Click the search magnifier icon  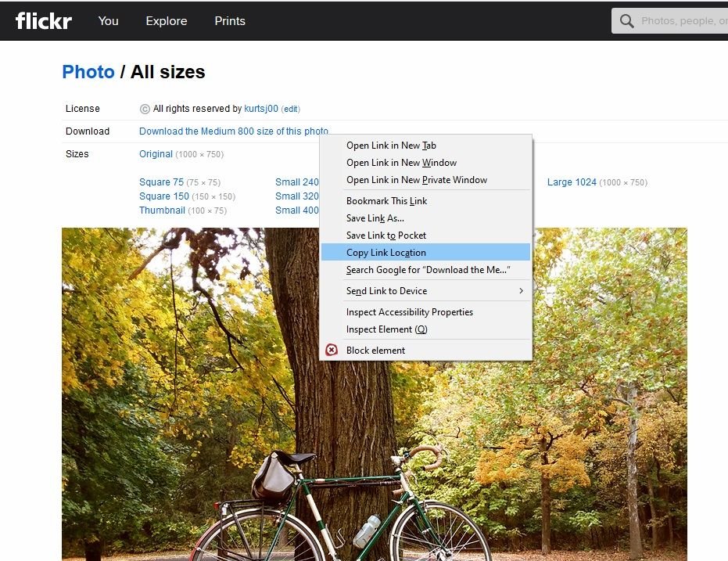tap(626, 21)
